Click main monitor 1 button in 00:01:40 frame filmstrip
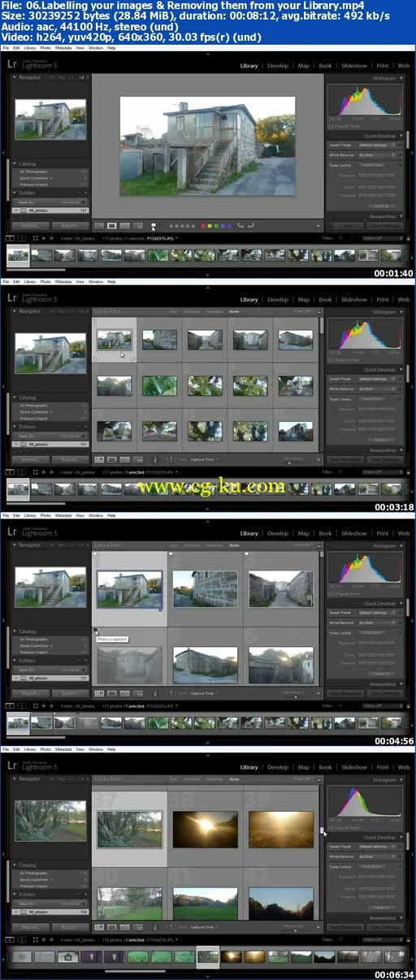Viewport: 416px width, 980px height. (9, 239)
